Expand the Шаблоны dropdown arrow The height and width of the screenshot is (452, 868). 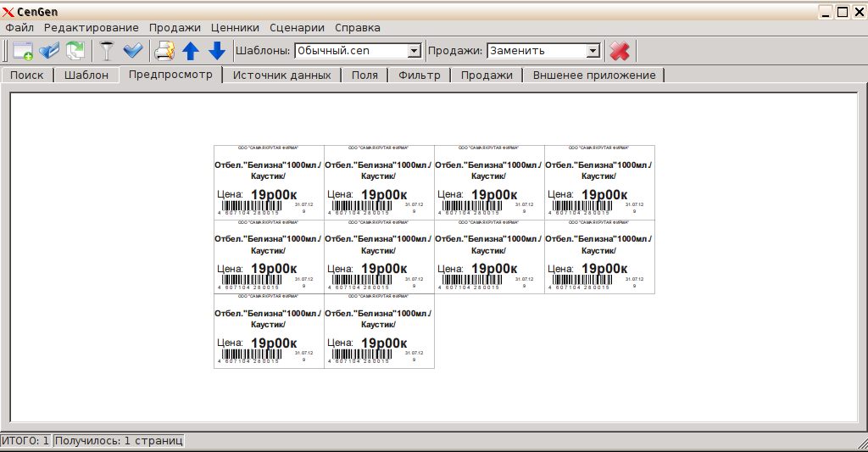[414, 51]
